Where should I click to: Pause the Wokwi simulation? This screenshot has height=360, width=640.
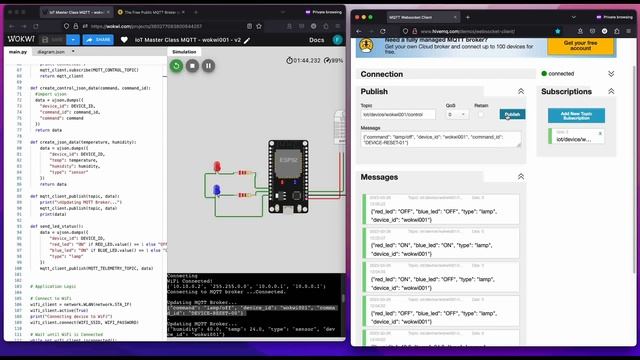coord(208,66)
